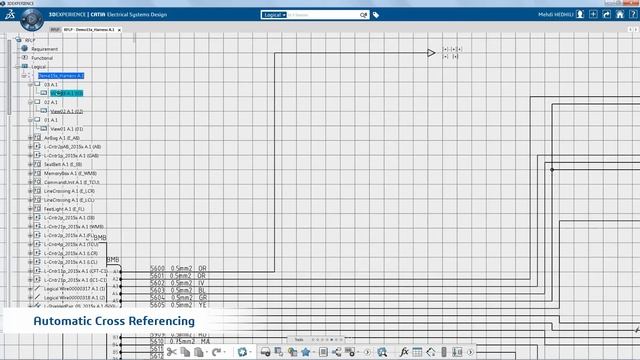Select the Requirement tree node
Image resolution: width=640 pixels, height=360 pixels.
[44, 49]
